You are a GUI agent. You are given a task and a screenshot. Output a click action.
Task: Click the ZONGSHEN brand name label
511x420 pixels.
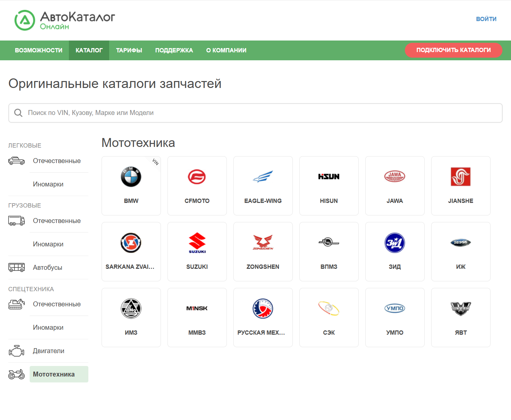point(263,267)
